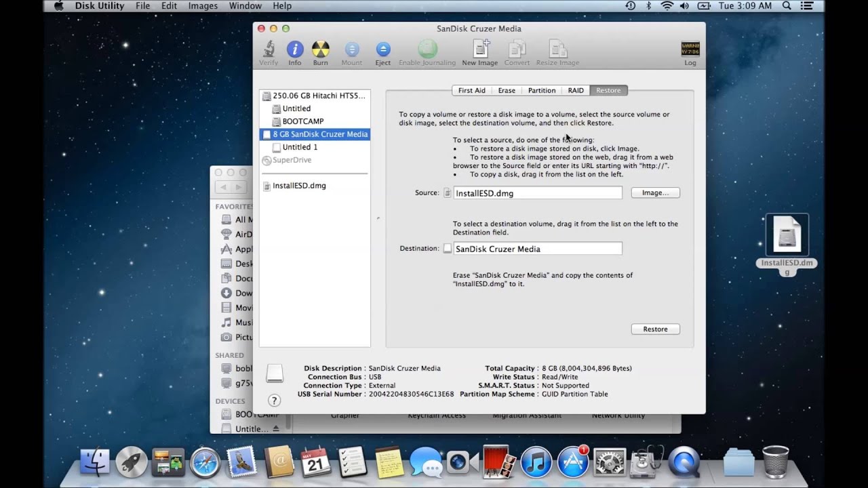The image size is (868, 488).
Task: Open Calendar from the Dock
Action: [x=315, y=462]
